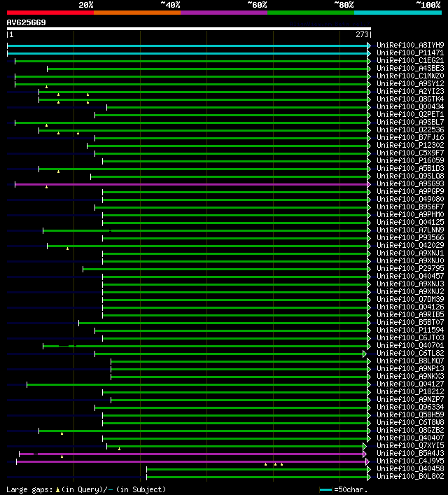Select the UniRef100_A9SG93 label
This screenshot has height=495, width=448.
click(410, 183)
